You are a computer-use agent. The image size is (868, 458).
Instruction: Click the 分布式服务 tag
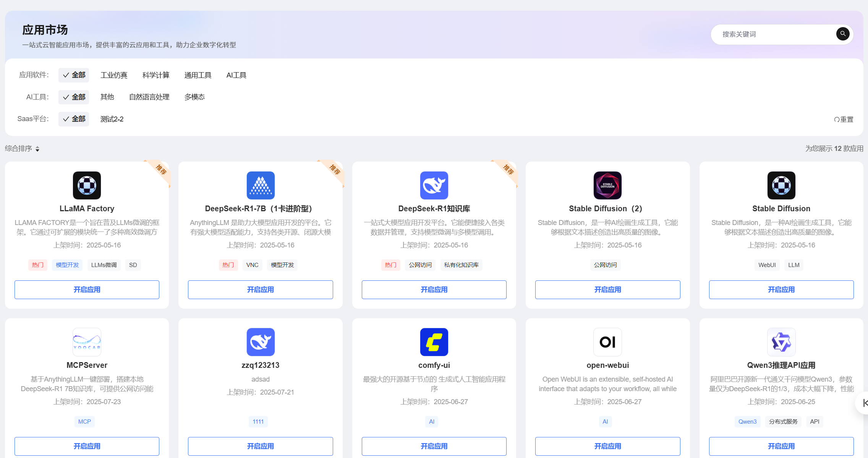point(783,422)
